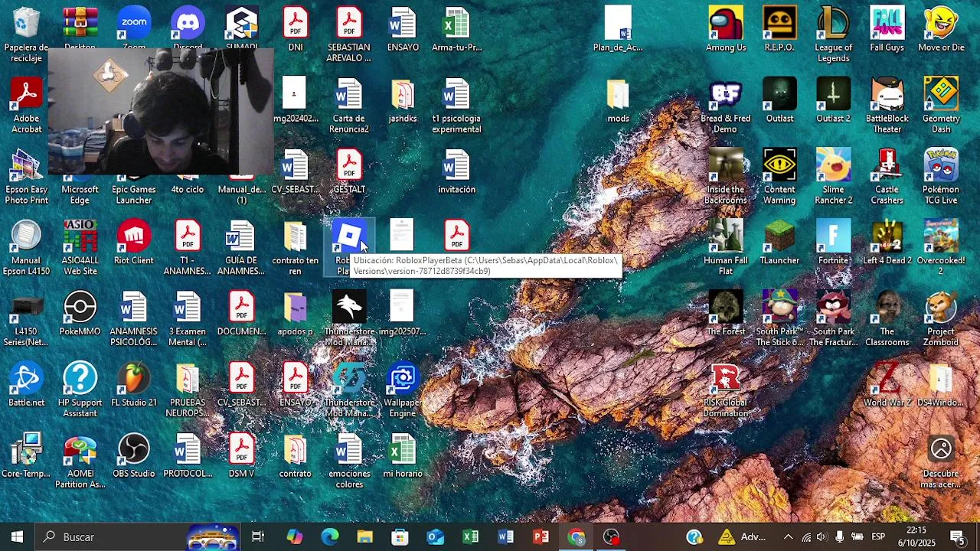Viewport: 980px width, 551px height.
Task: Click the Riot Client shortcut
Action: tap(134, 243)
